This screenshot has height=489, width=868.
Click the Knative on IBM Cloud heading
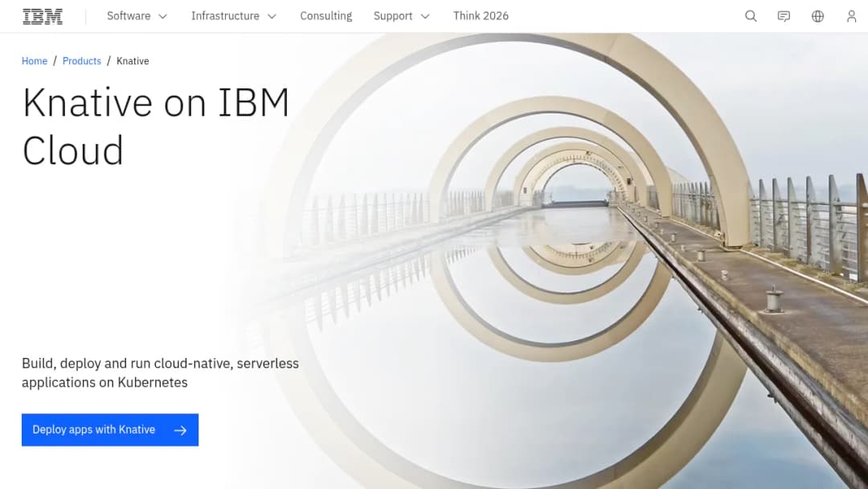tap(156, 126)
